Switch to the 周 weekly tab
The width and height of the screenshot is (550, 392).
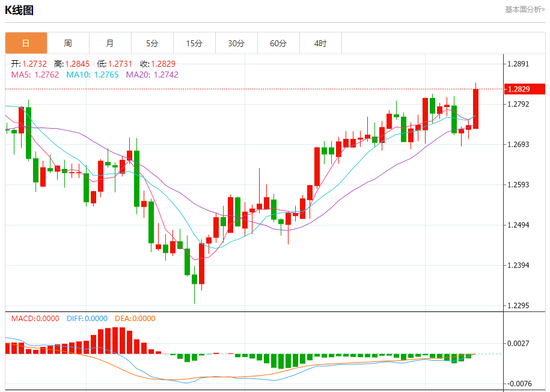pos(68,43)
